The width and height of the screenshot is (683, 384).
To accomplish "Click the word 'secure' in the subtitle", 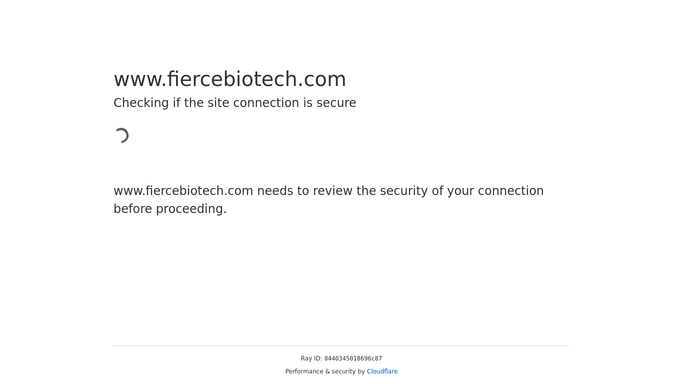I will pos(336,103).
